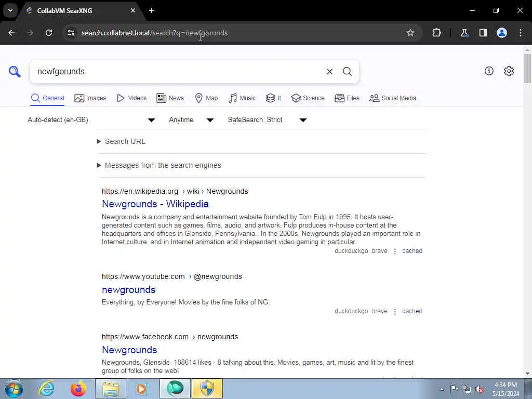Launch Firefox from taskbar
Image resolution: width=532 pixels, height=399 pixels.
[78, 389]
